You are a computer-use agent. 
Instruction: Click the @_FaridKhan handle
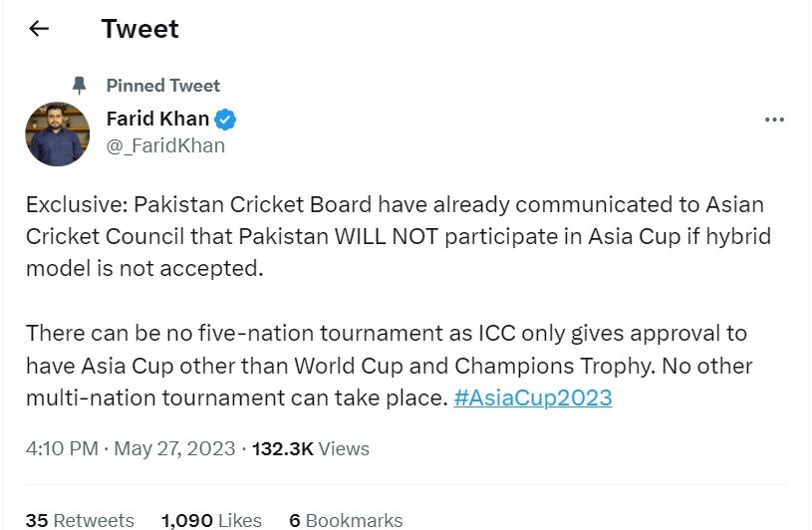(x=165, y=145)
